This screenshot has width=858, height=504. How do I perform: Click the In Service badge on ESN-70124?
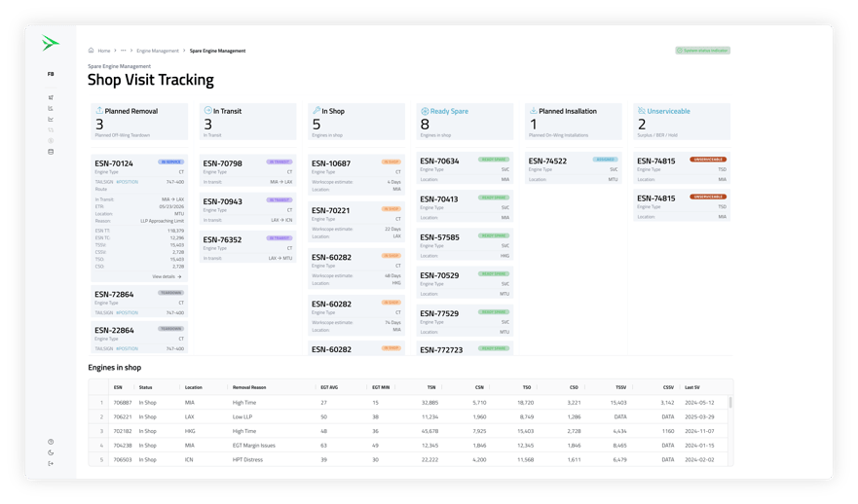pyautogui.click(x=171, y=162)
